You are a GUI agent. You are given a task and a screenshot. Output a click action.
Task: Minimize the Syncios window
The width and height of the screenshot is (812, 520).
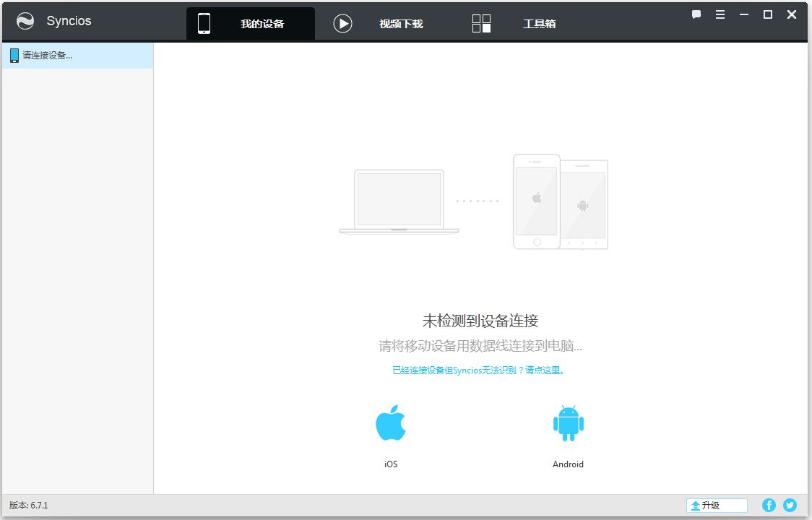click(x=744, y=14)
